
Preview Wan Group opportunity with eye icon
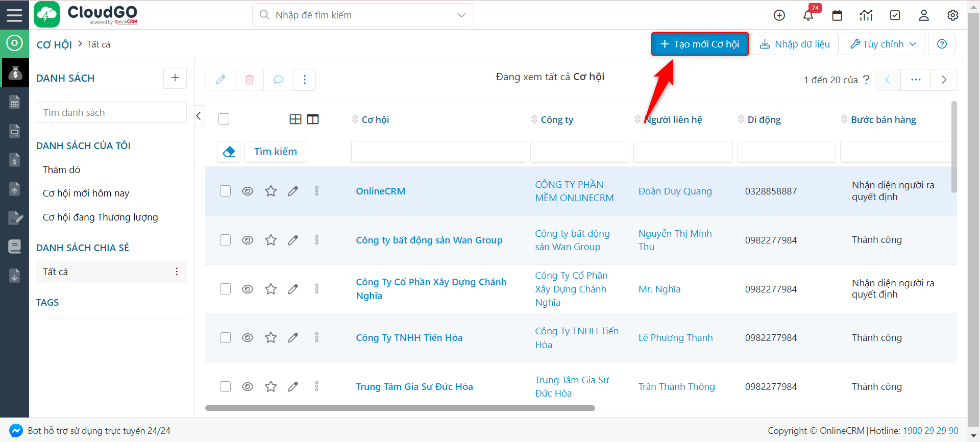(x=248, y=240)
